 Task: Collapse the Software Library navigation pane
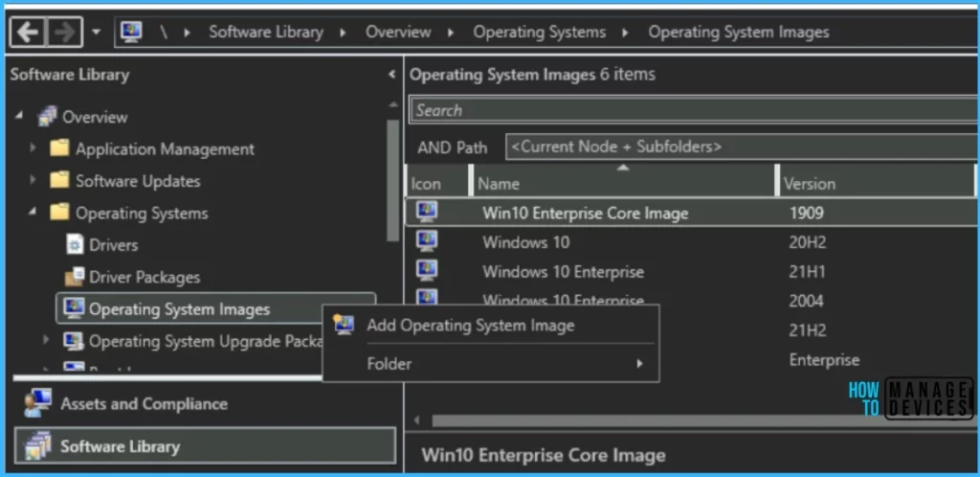click(x=391, y=75)
